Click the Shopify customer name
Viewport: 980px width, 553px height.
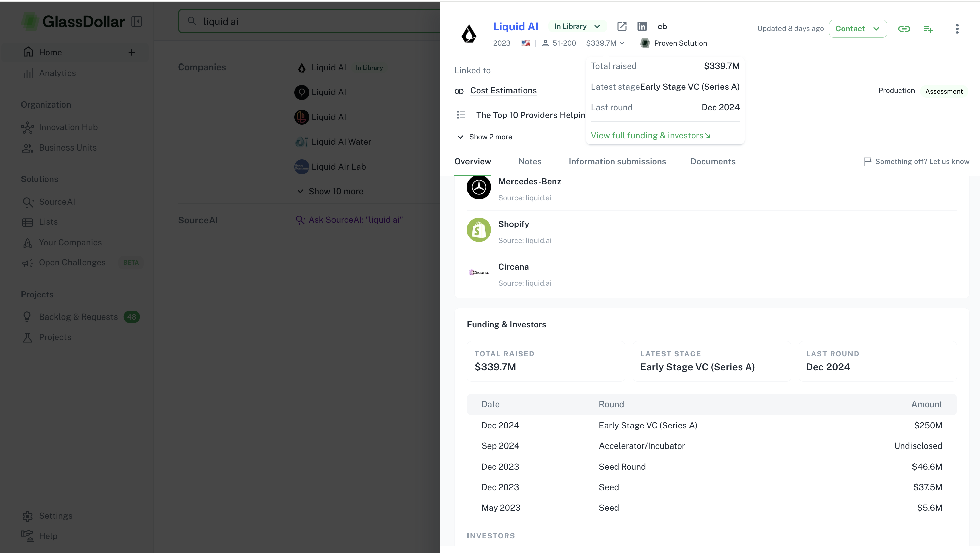tap(514, 224)
